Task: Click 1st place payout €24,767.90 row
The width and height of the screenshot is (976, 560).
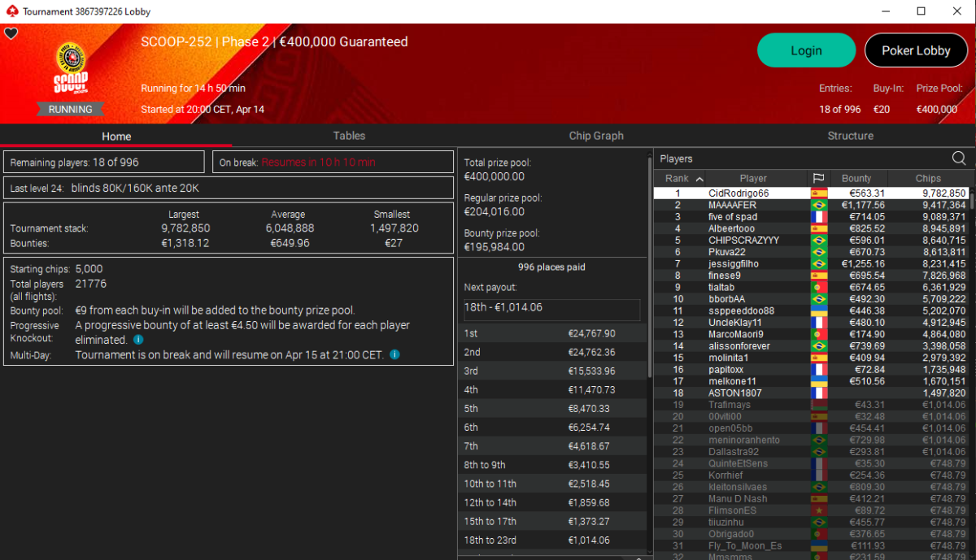Action: [x=552, y=333]
